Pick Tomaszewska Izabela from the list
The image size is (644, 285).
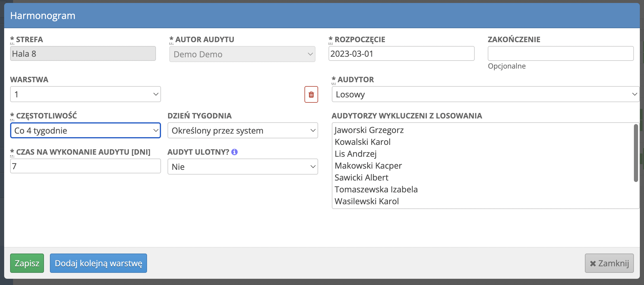376,189
